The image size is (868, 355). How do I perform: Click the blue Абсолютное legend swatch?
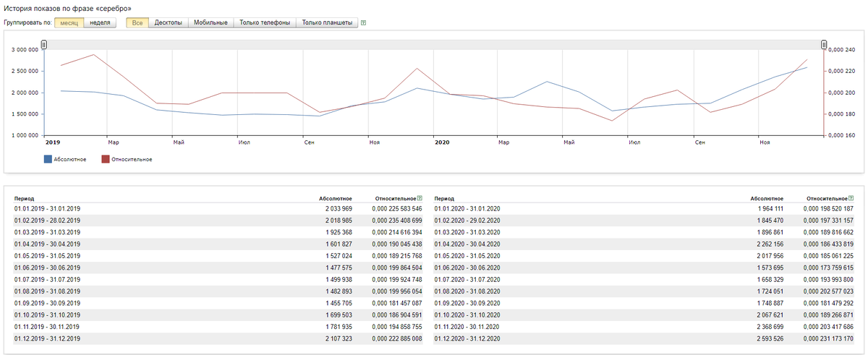click(x=48, y=159)
